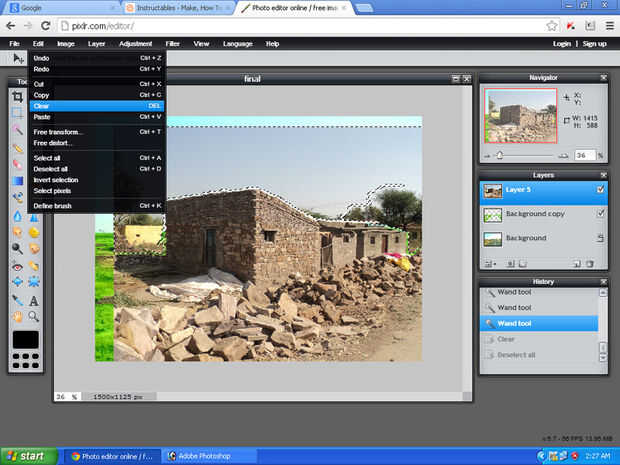Image resolution: width=620 pixels, height=465 pixels.
Task: Select the Blur drop tool
Action: (x=17, y=216)
